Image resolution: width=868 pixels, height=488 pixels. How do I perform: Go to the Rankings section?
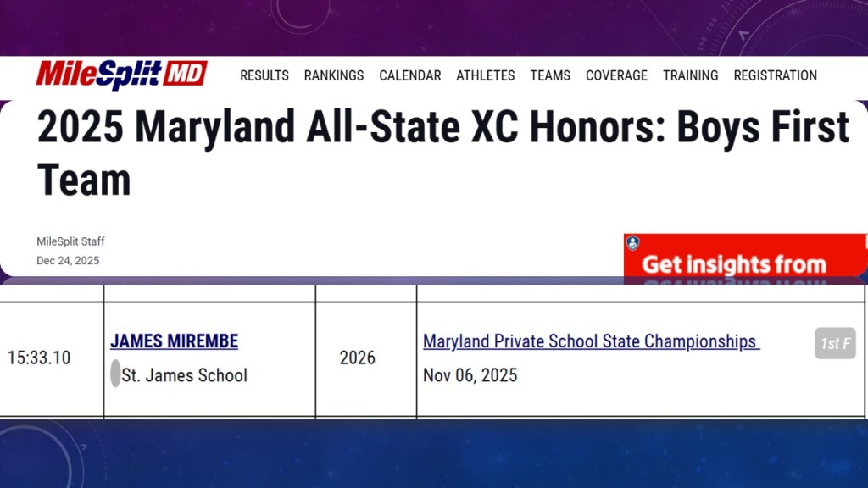coord(334,75)
